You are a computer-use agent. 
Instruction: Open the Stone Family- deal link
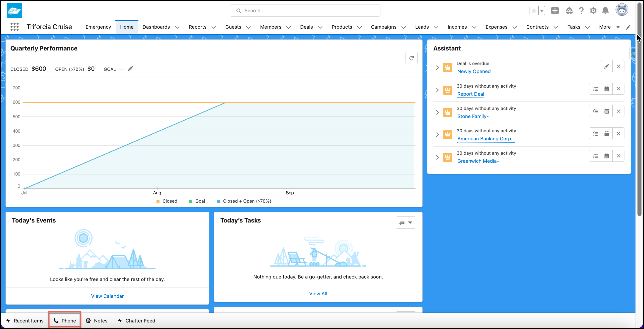click(473, 116)
